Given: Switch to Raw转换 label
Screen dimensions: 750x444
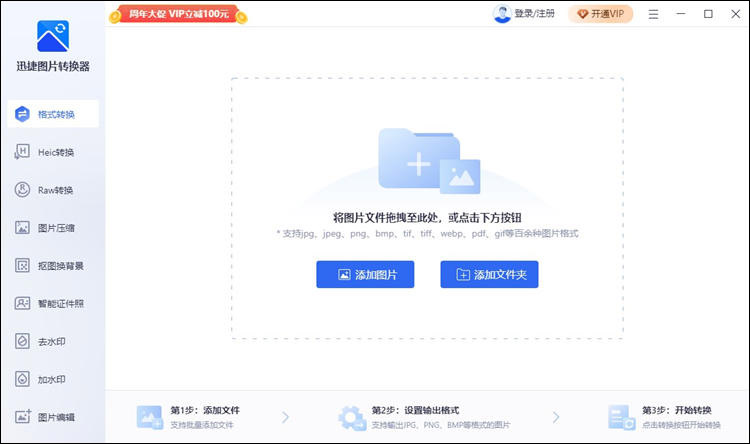Looking at the screenshot, I should pos(55,190).
